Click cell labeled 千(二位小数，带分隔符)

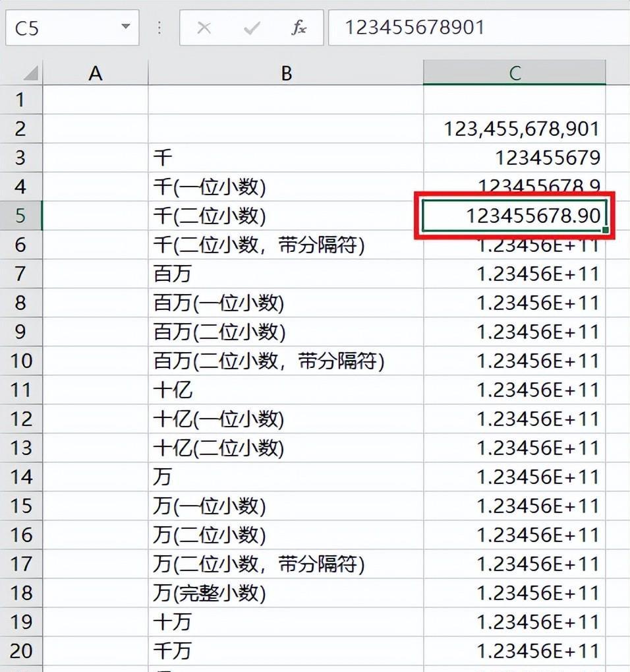point(285,245)
